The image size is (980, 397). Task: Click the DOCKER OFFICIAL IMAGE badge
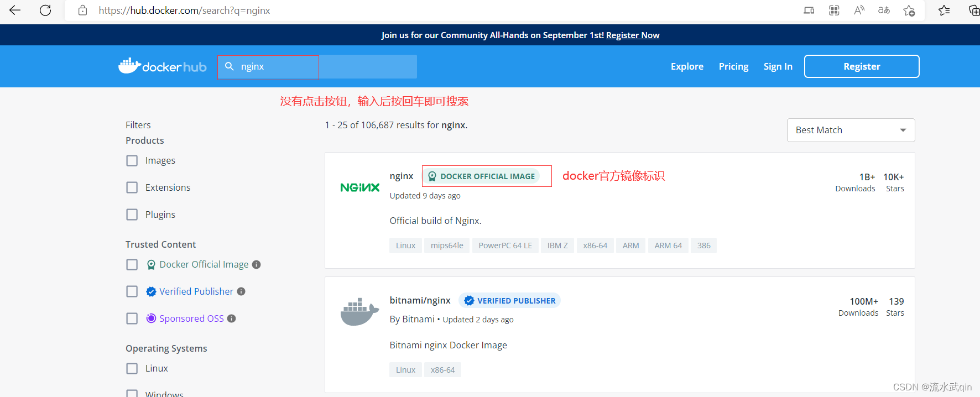(x=482, y=176)
